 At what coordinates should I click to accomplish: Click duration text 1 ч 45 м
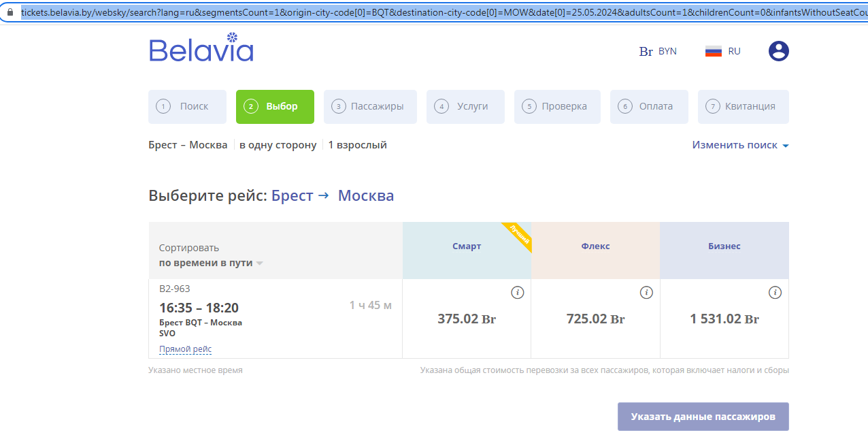371,306
